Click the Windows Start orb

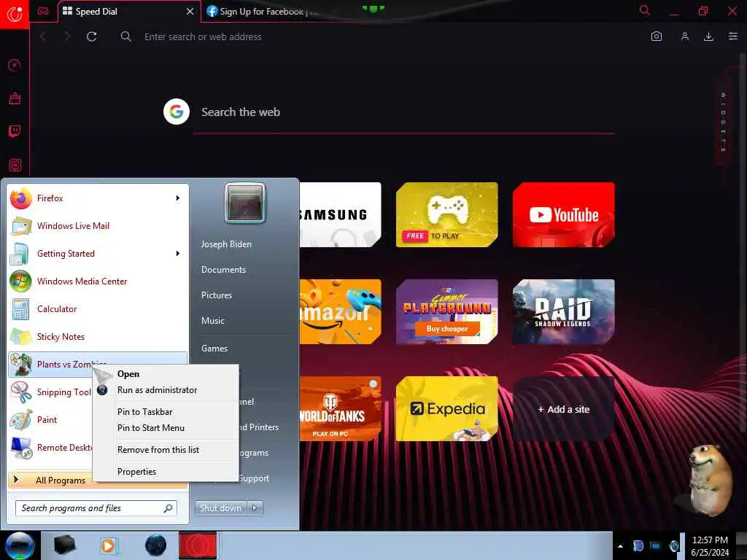pos(19,545)
